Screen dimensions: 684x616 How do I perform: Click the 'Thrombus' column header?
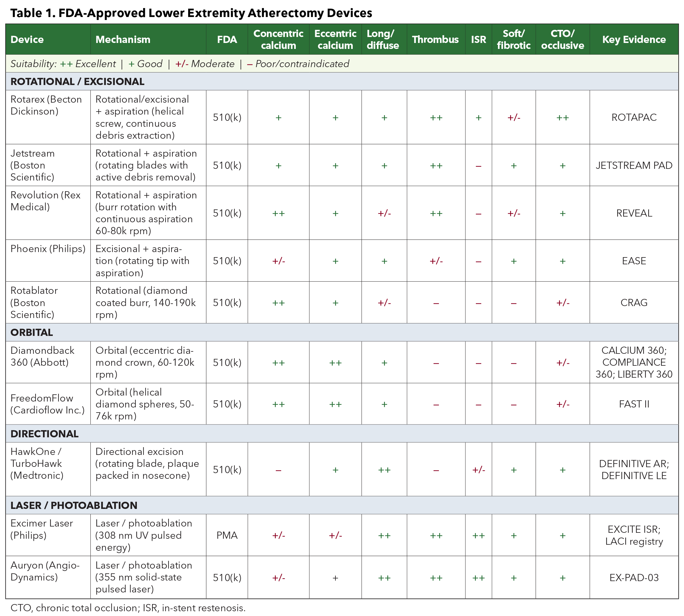(435, 39)
